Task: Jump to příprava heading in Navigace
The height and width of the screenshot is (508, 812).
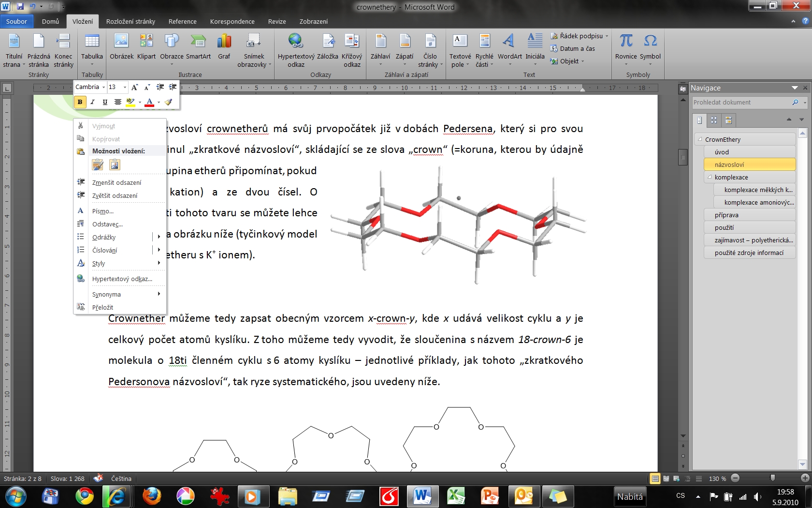Action: pyautogui.click(x=750, y=215)
